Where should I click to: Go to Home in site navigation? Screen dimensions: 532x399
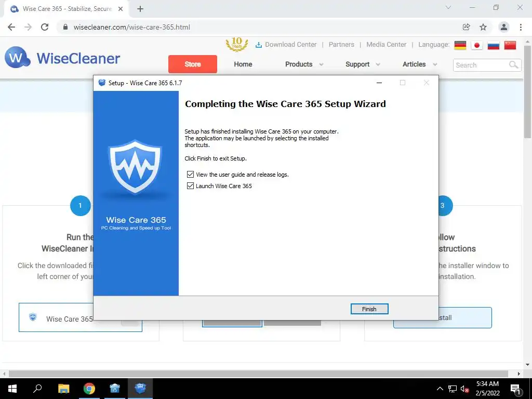[x=243, y=64]
